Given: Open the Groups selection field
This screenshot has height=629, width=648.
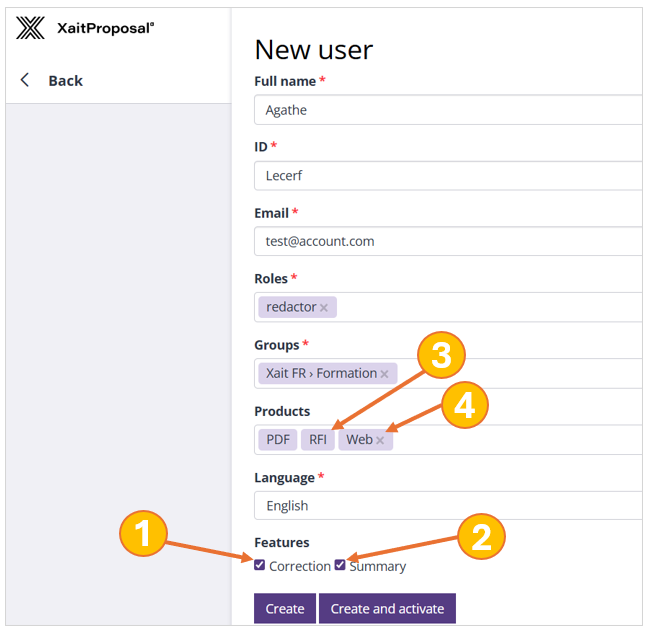Looking at the screenshot, I should coord(520,373).
